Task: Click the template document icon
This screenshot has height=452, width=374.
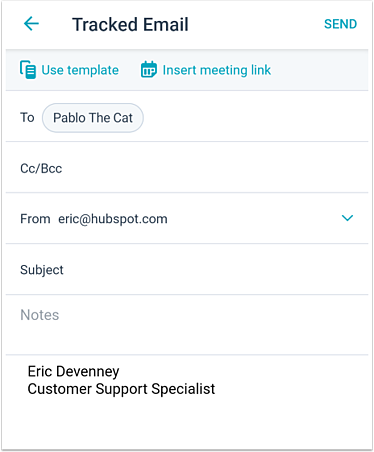Action: pyautogui.click(x=28, y=70)
